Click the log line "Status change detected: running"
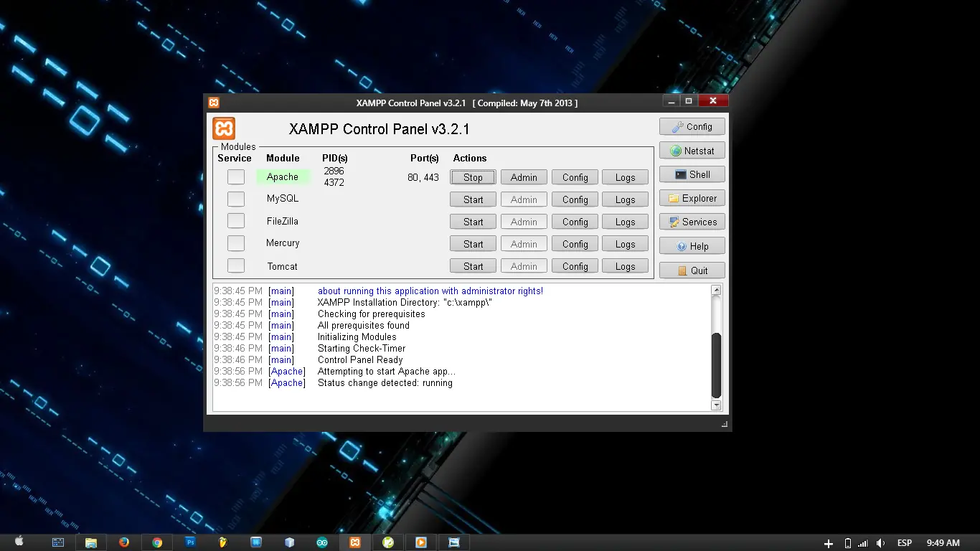Viewport: 980px width, 551px height. coord(385,382)
